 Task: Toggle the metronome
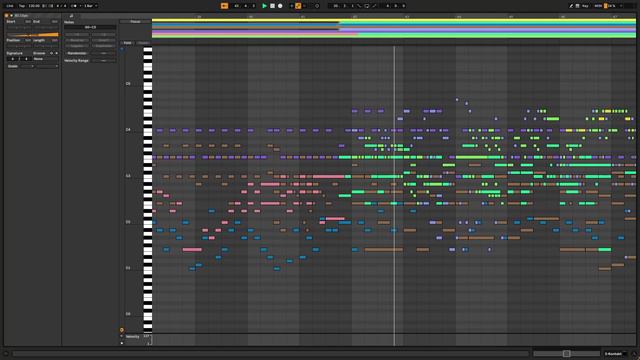[x=74, y=6]
